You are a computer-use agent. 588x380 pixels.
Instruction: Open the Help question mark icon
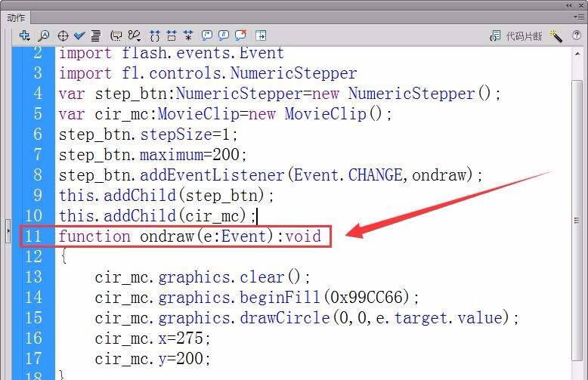[577, 36]
